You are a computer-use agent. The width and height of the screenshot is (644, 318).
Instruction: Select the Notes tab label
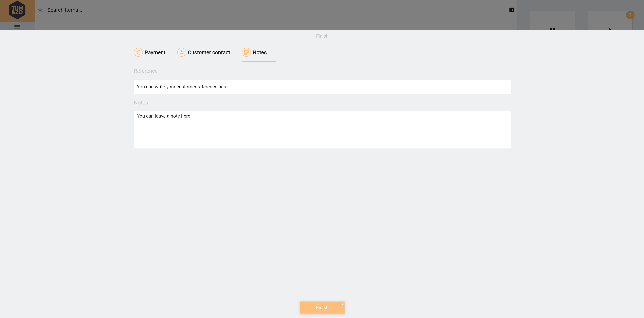coord(259,52)
